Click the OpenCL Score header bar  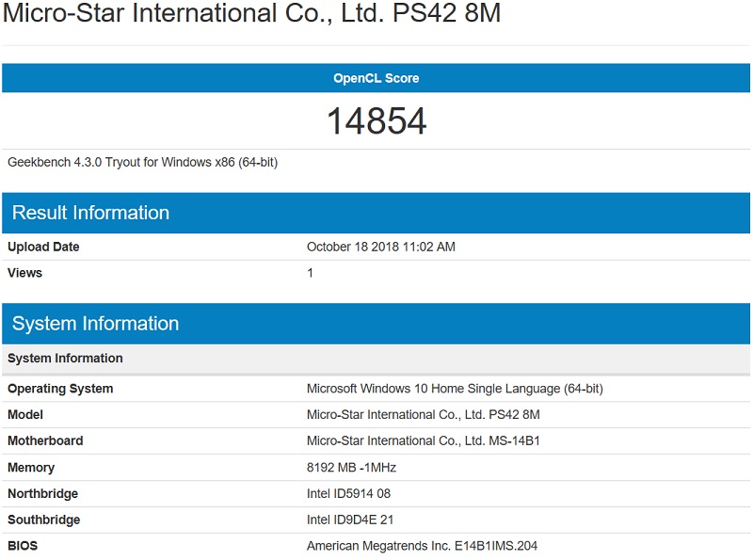(376, 78)
